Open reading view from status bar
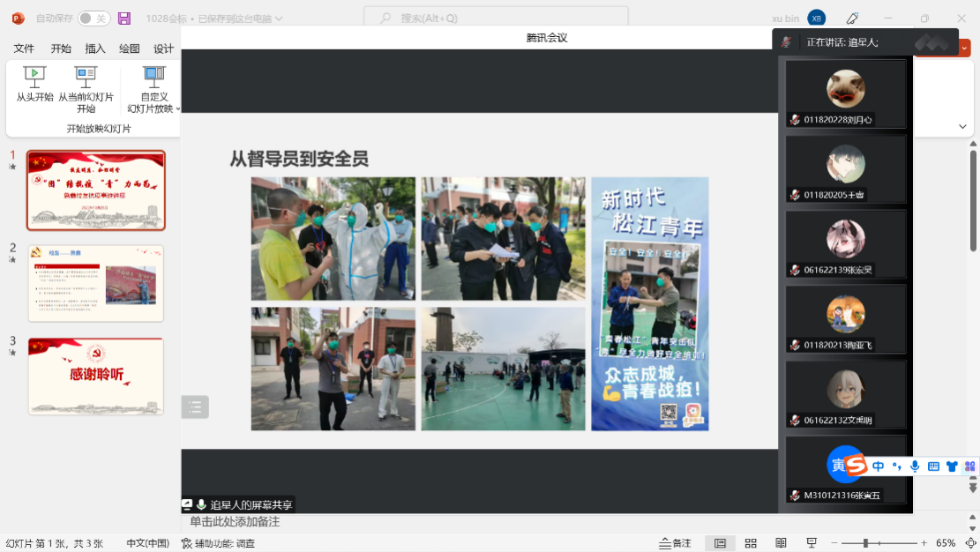Viewport: 980px width, 552px height. click(x=781, y=543)
